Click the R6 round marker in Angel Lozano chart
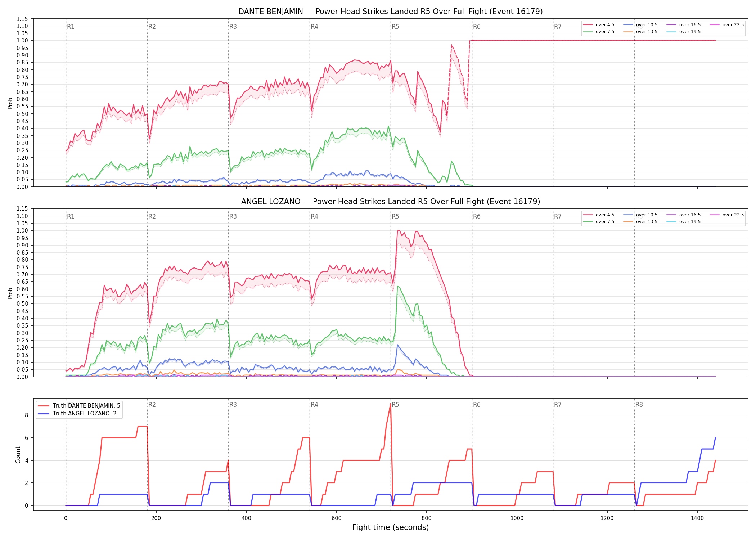The height and width of the screenshot is (540, 756). [x=477, y=216]
